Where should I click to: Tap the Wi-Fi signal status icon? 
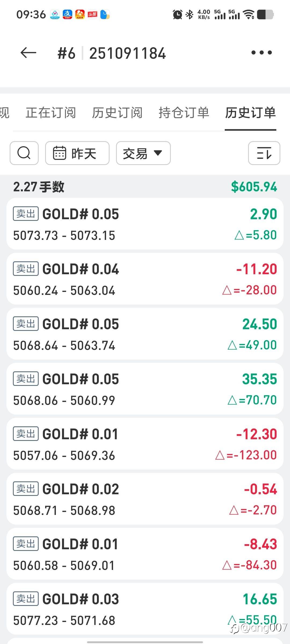tap(249, 14)
